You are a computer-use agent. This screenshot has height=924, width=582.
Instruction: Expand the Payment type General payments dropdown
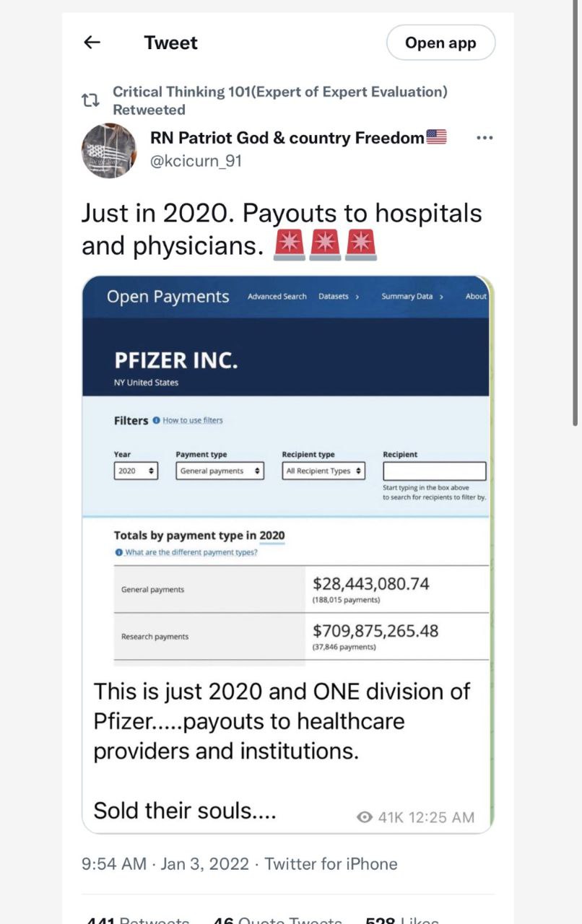click(x=220, y=471)
